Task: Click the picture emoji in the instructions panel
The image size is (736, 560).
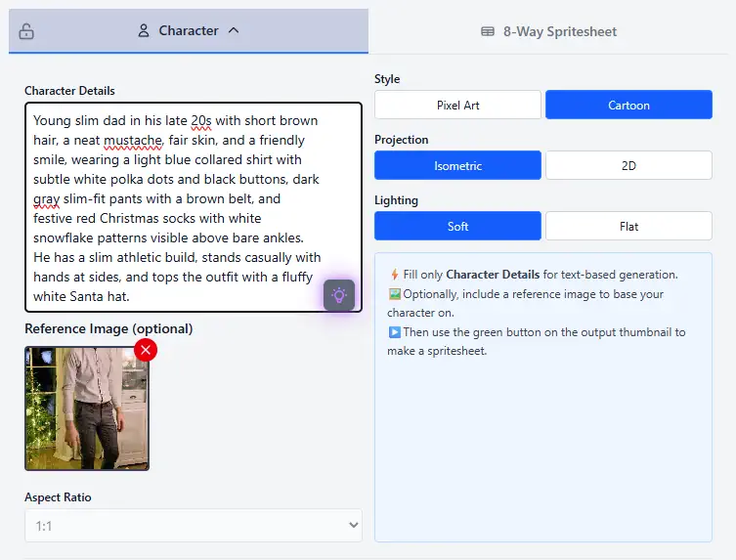Action: pyautogui.click(x=394, y=294)
